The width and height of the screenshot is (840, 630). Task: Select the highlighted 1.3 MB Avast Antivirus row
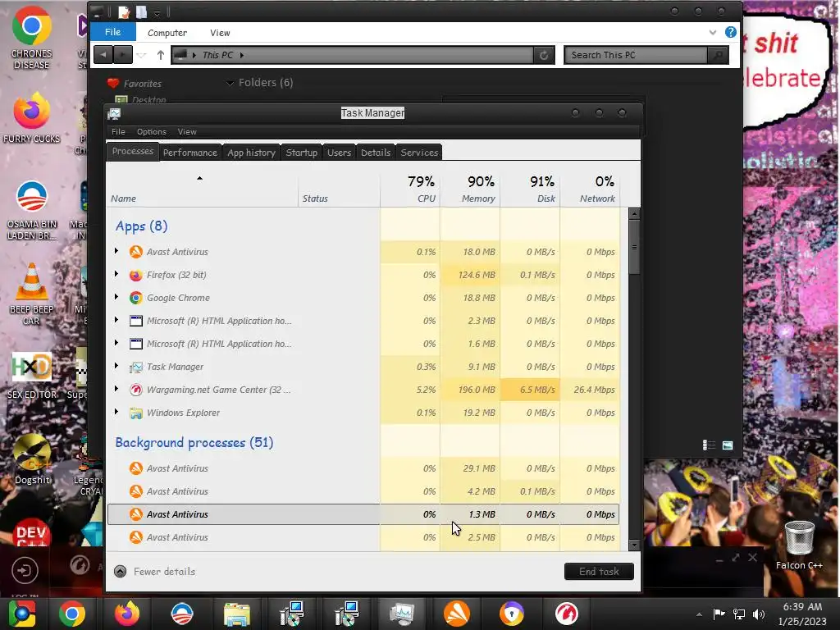point(363,514)
